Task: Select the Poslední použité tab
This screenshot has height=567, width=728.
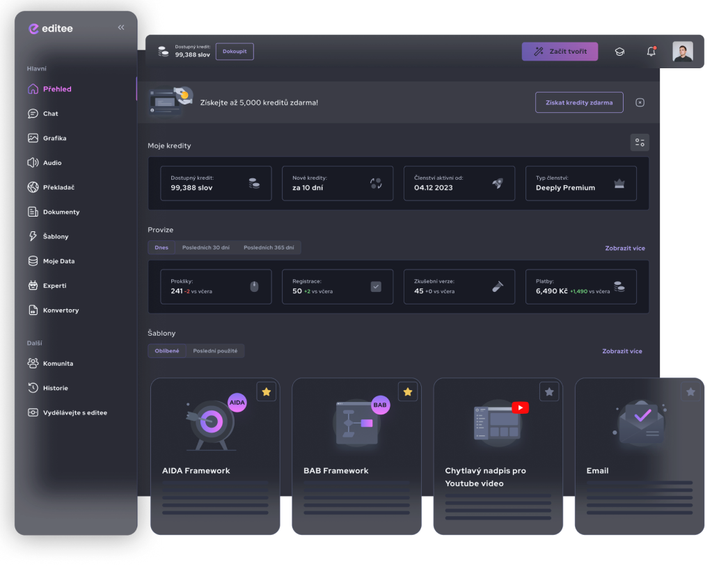Action: [215, 351]
